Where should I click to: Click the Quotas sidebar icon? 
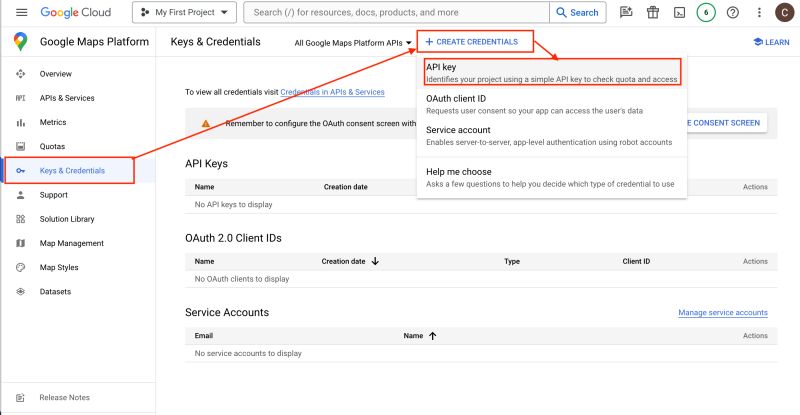(x=20, y=147)
